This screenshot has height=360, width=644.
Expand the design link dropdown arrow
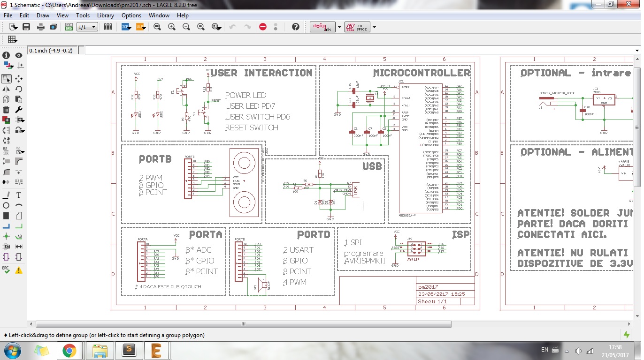(x=339, y=27)
